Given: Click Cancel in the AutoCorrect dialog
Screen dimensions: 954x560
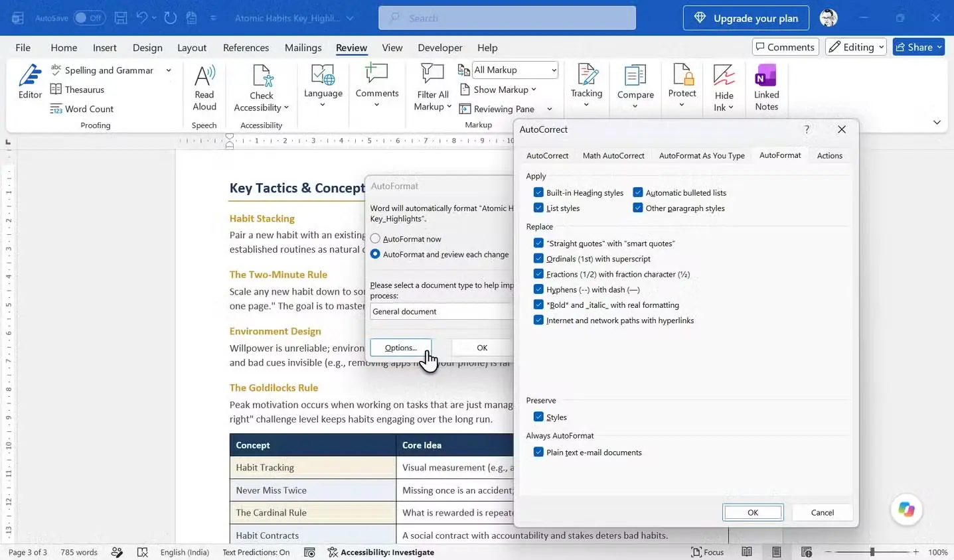Looking at the screenshot, I should [x=822, y=512].
